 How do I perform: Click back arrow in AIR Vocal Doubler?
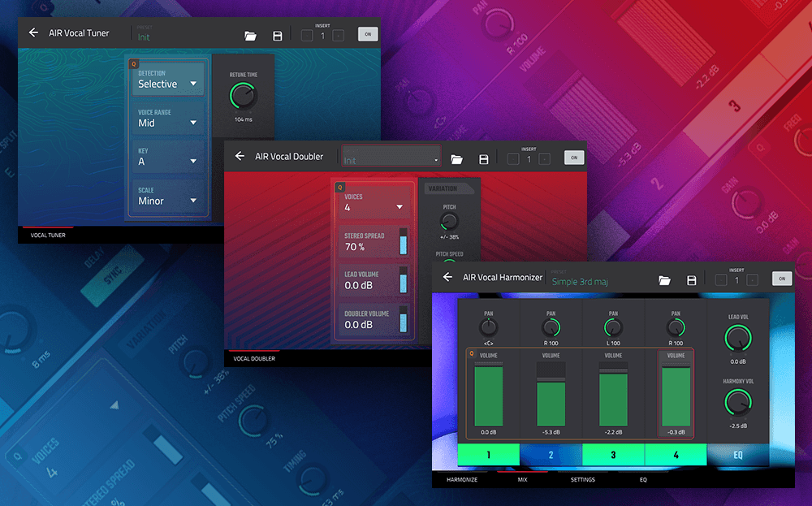point(240,156)
